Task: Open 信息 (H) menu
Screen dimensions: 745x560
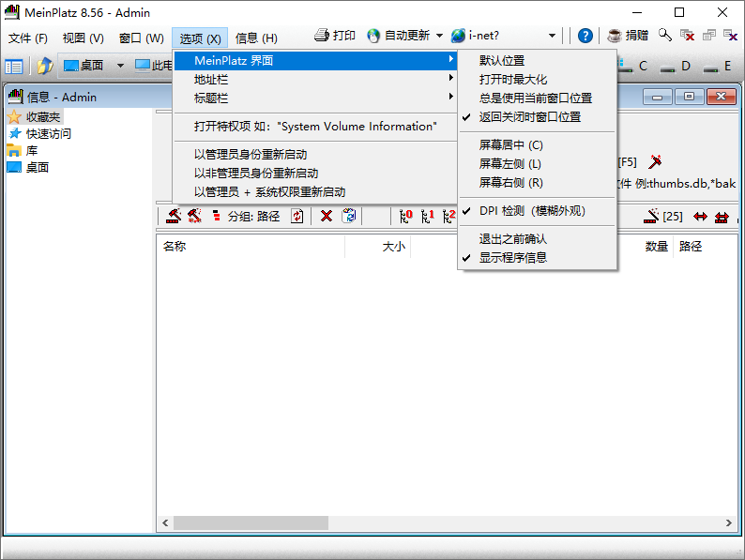Action: tap(256, 38)
